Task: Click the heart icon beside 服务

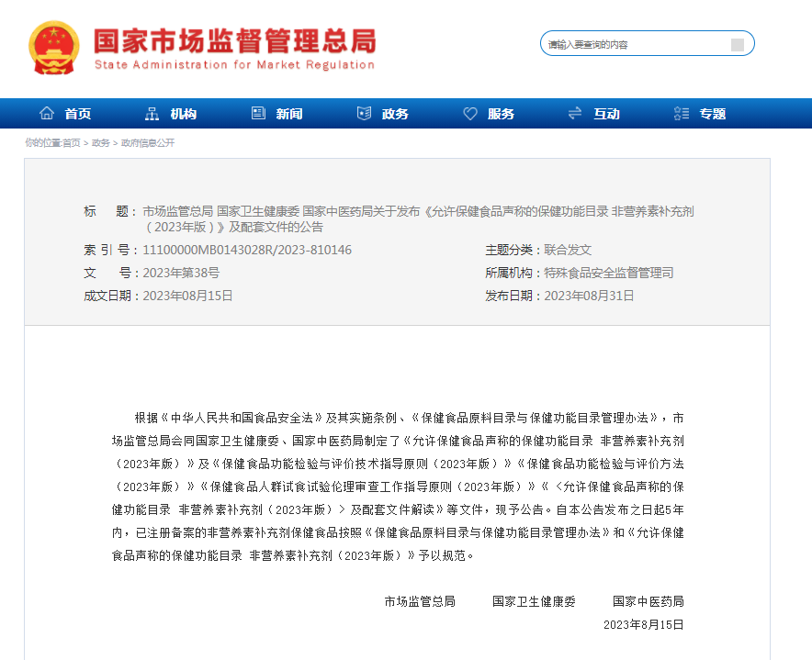Action: click(470, 112)
